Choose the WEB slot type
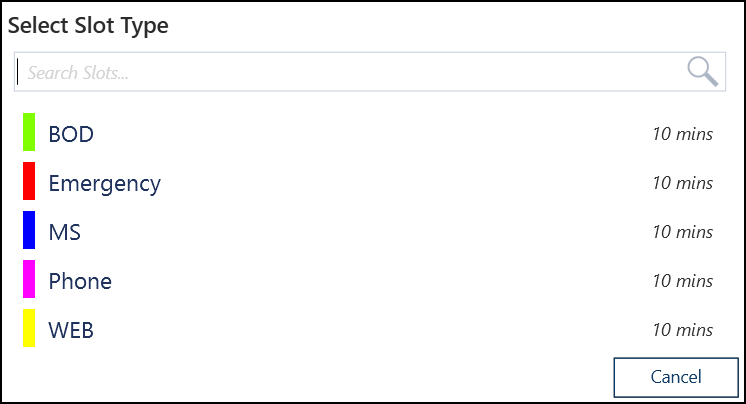746x404 pixels. [71, 330]
